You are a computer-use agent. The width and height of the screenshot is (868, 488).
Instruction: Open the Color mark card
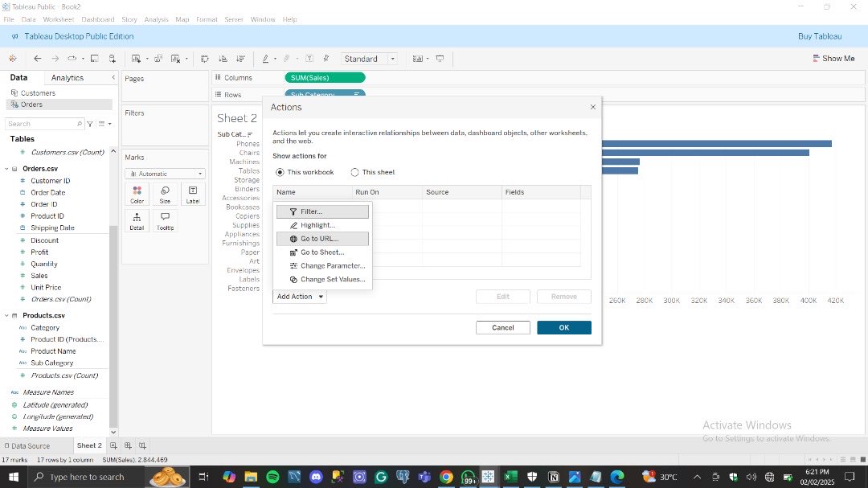coord(137,195)
